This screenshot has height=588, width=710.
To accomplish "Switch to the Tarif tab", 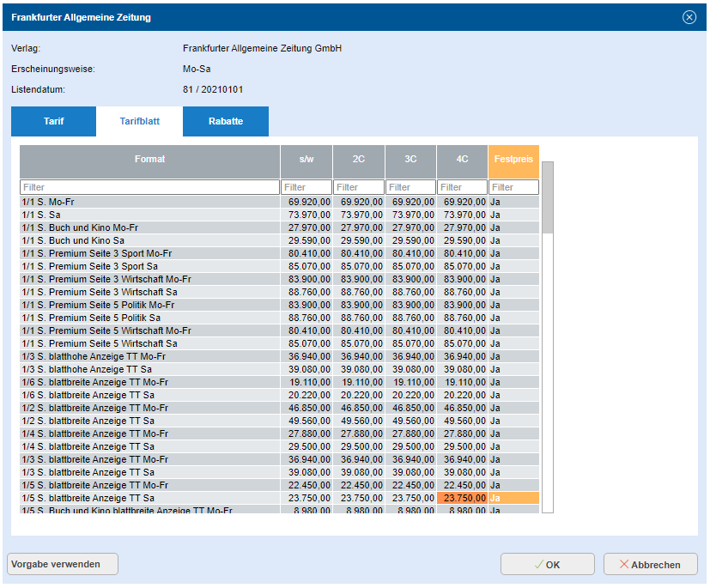I will click(53, 121).
